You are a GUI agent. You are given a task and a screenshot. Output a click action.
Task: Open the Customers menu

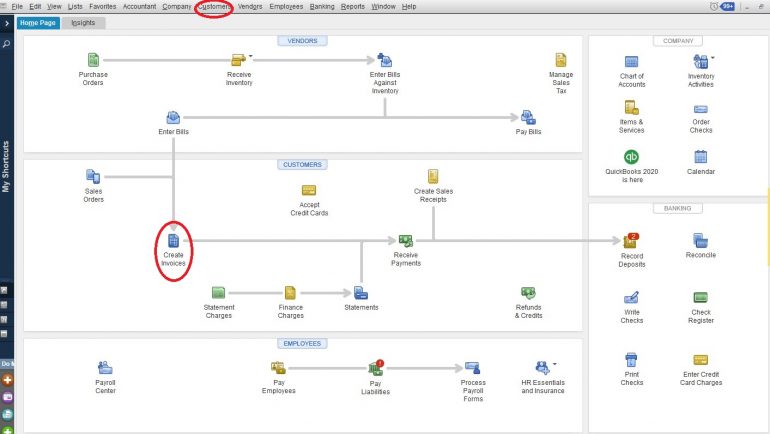click(213, 7)
